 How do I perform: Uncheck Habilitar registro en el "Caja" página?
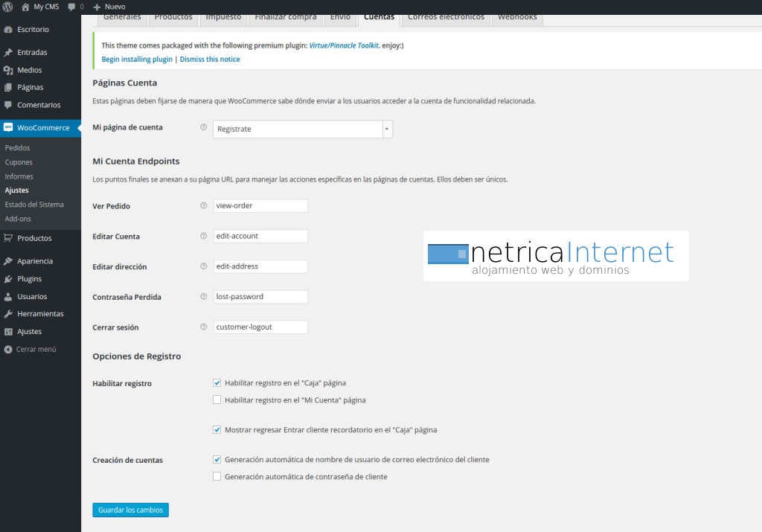[x=217, y=383]
